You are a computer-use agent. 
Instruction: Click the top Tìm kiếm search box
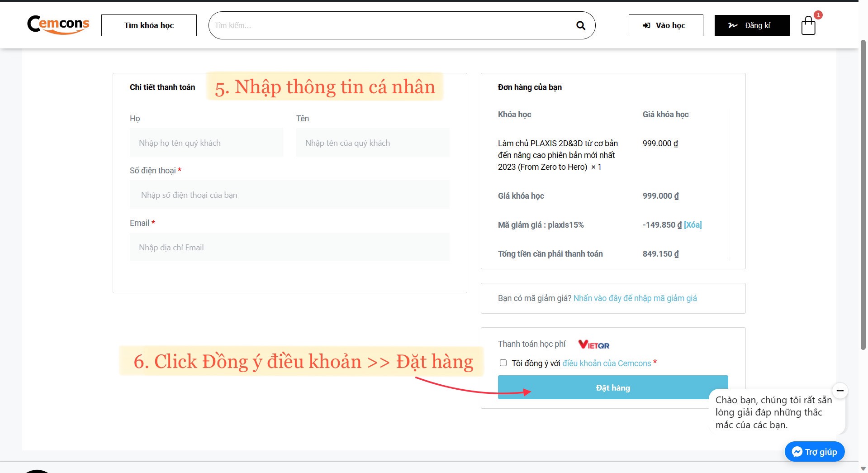(x=389, y=26)
